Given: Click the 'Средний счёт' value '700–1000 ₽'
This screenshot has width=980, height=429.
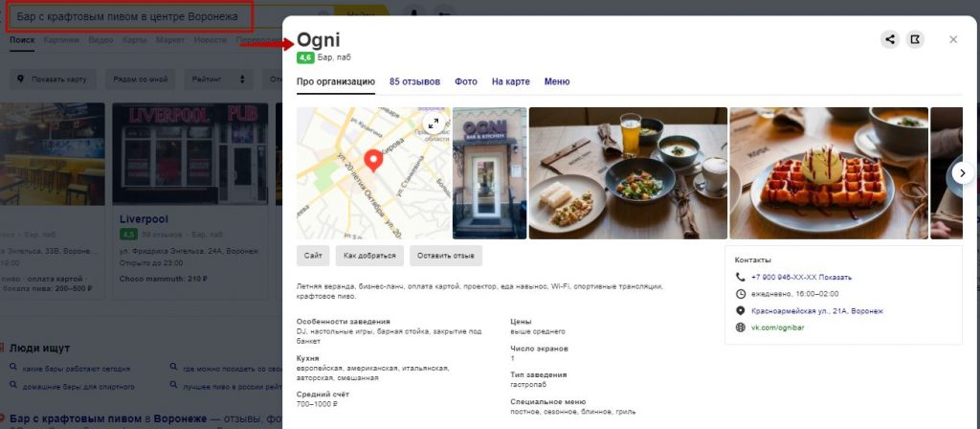Looking at the screenshot, I should point(317,405).
